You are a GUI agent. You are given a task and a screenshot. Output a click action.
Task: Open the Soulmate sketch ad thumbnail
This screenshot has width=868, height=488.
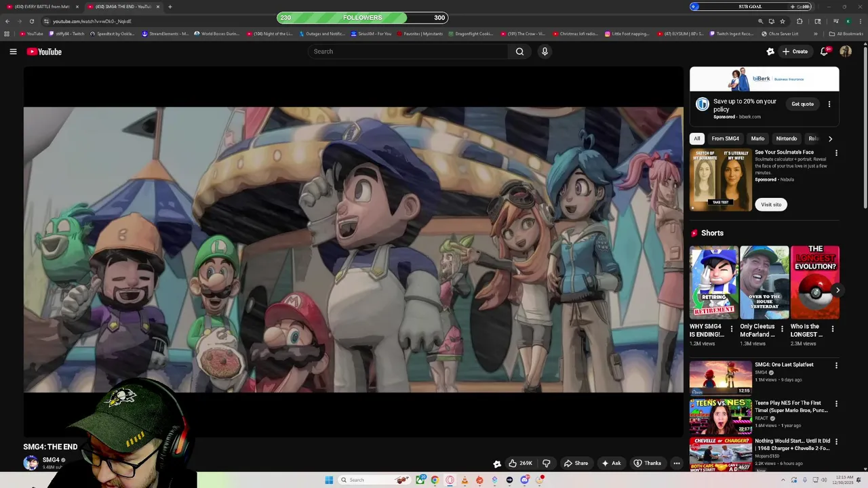721,180
